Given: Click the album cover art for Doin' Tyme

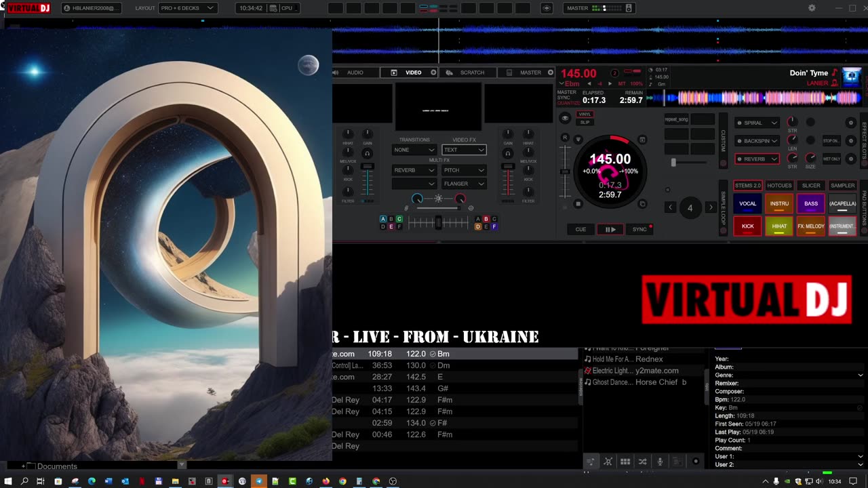Looking at the screenshot, I should click(x=852, y=77).
